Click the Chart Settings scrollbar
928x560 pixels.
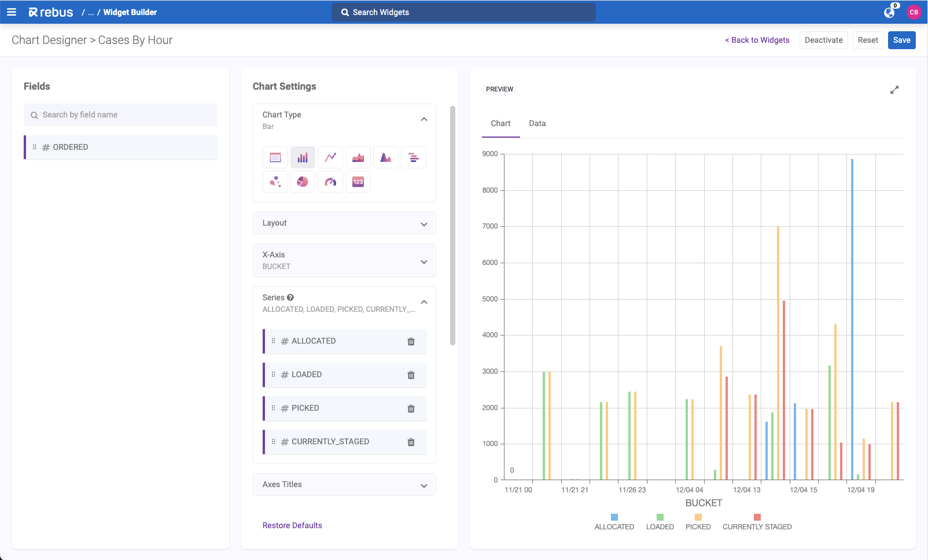pyautogui.click(x=452, y=226)
